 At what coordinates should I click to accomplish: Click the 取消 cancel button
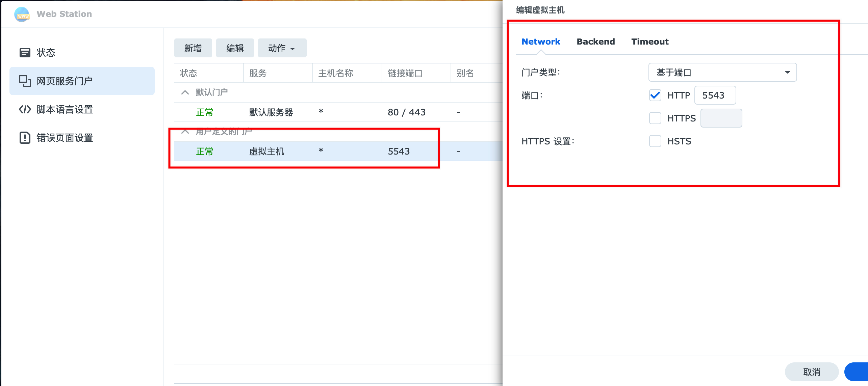pyautogui.click(x=811, y=372)
